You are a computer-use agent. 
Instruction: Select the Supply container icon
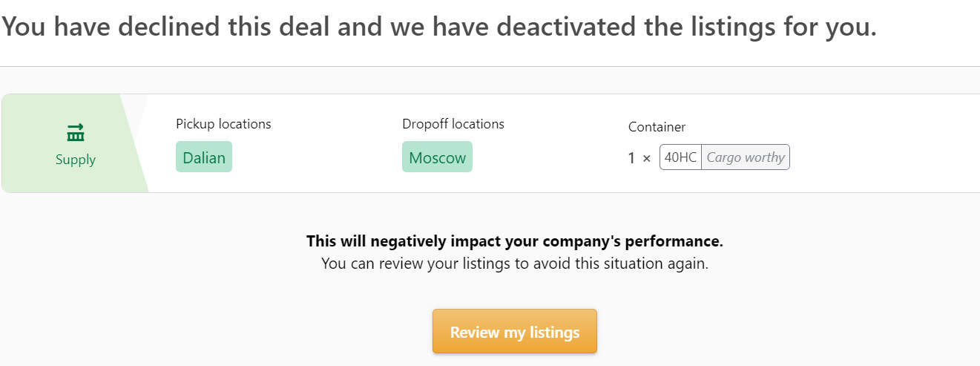click(x=76, y=134)
